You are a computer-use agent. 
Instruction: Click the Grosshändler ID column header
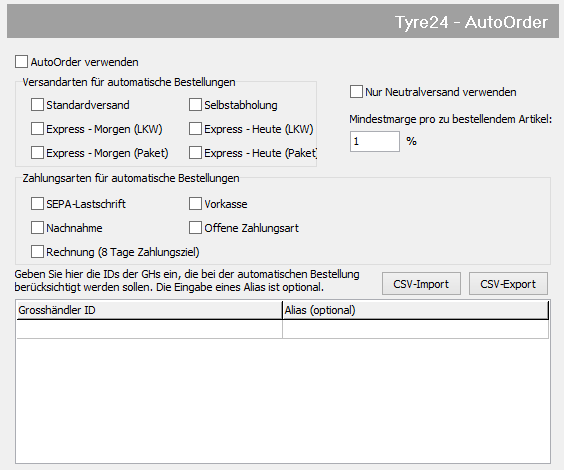point(150,310)
